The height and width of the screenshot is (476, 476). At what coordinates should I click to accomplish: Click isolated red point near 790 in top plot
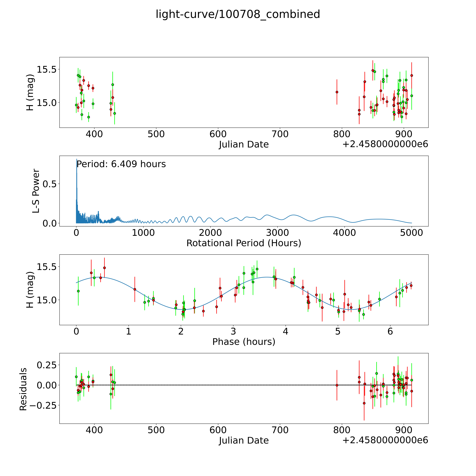pyautogui.click(x=337, y=92)
